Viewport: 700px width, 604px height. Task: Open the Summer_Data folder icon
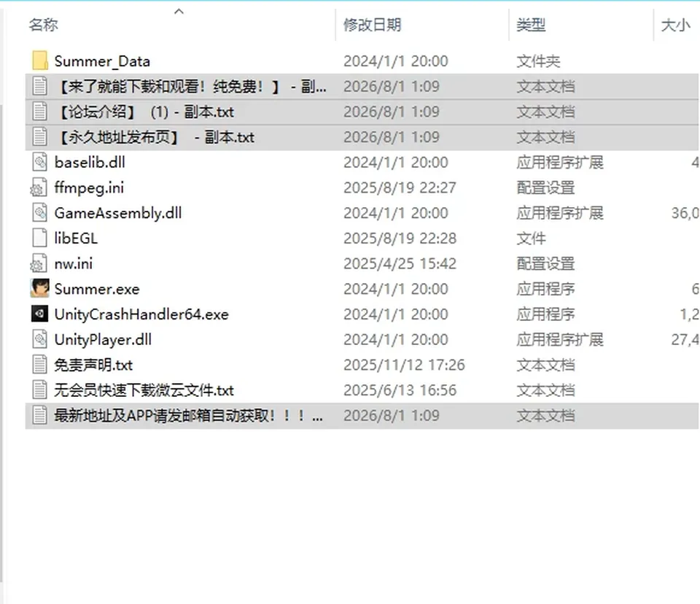(39, 61)
